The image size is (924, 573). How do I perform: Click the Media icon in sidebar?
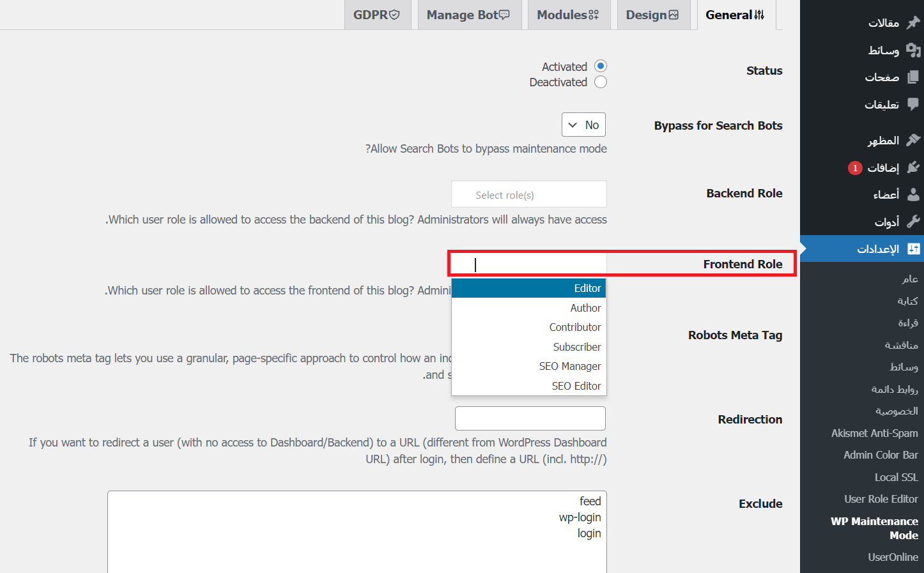tap(913, 50)
